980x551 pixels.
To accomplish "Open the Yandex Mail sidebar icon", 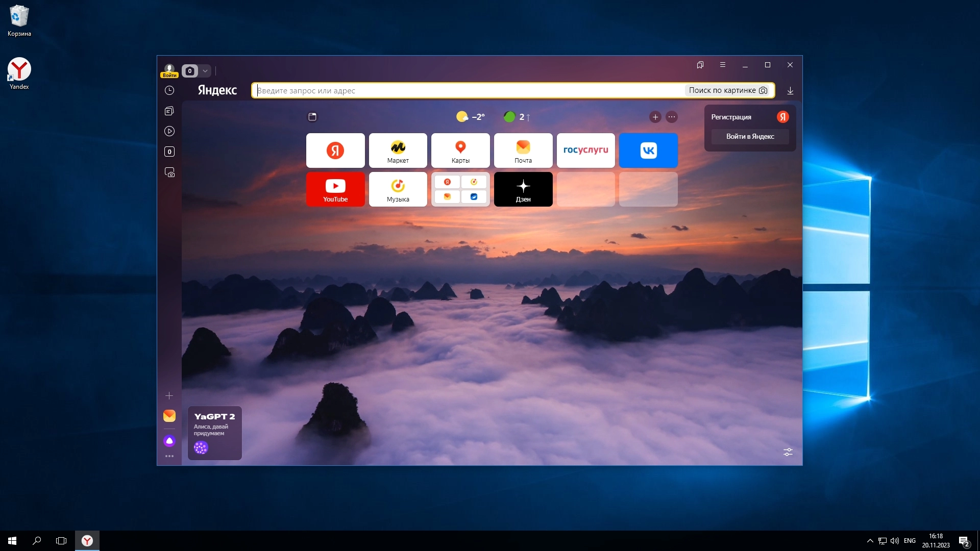I will (x=169, y=416).
